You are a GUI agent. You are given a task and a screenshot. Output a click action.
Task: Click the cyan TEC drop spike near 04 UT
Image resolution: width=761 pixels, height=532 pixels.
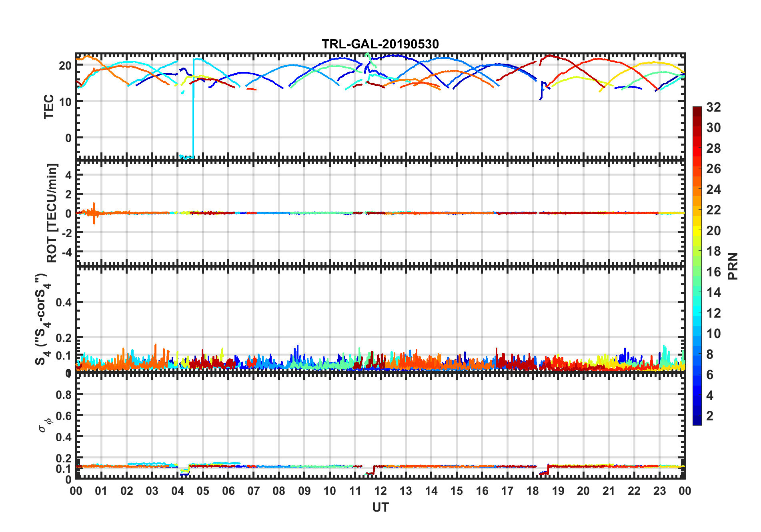pyautogui.click(x=194, y=108)
